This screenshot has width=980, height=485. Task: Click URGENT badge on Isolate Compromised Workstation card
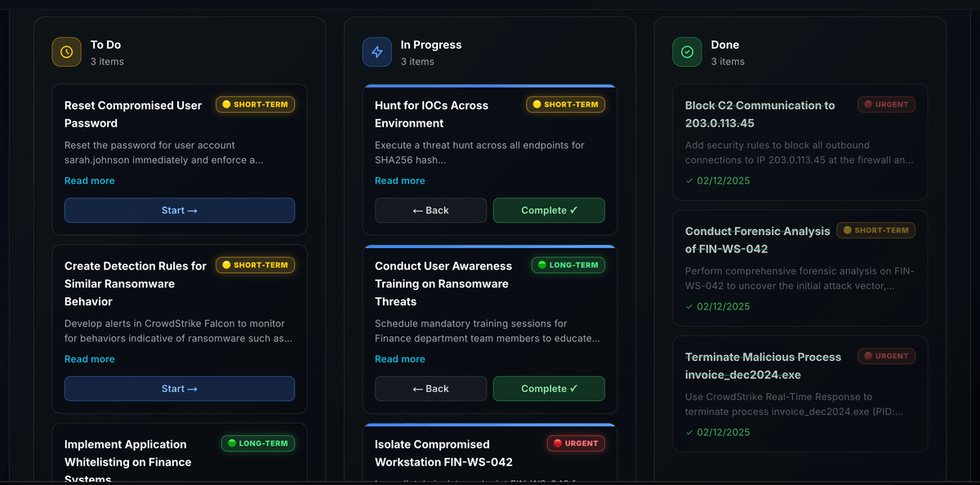tap(575, 443)
